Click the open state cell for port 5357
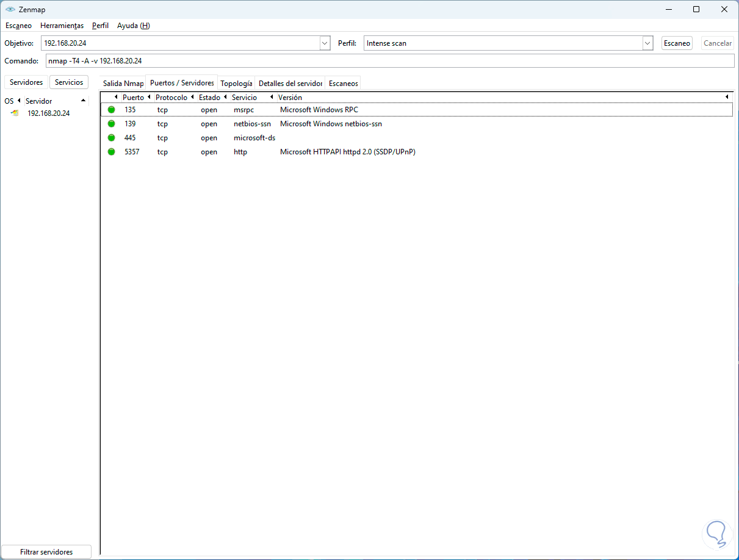 coord(209,152)
